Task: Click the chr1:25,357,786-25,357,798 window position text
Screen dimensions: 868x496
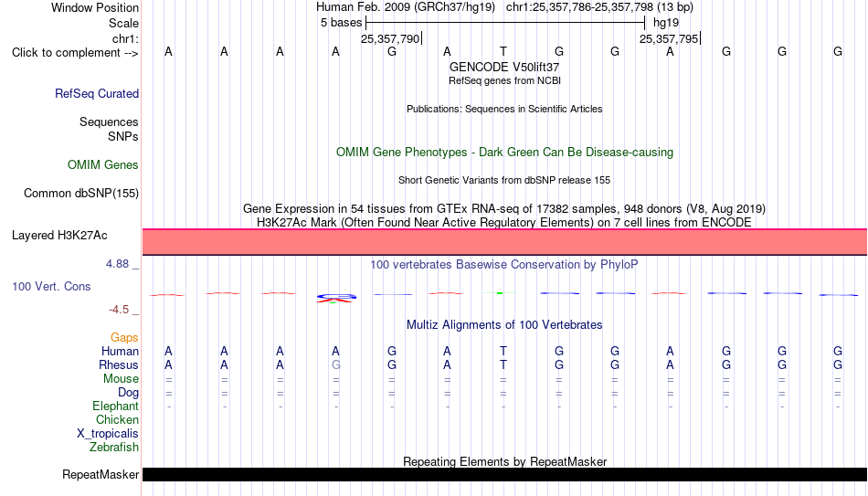Action: [x=599, y=7]
